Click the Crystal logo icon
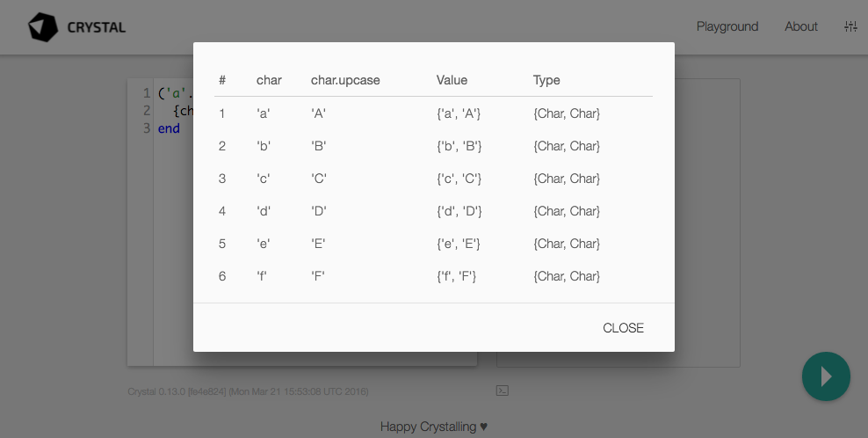Screen dimensions: 868x438 43,27
